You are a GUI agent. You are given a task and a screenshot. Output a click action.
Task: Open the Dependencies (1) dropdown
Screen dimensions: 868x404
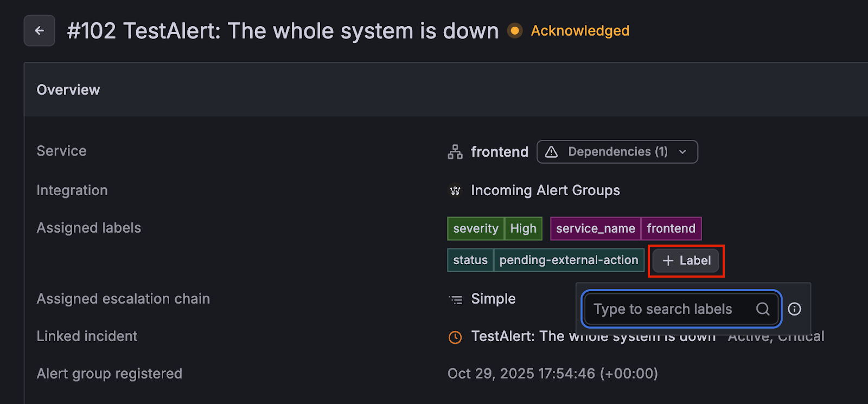point(617,152)
